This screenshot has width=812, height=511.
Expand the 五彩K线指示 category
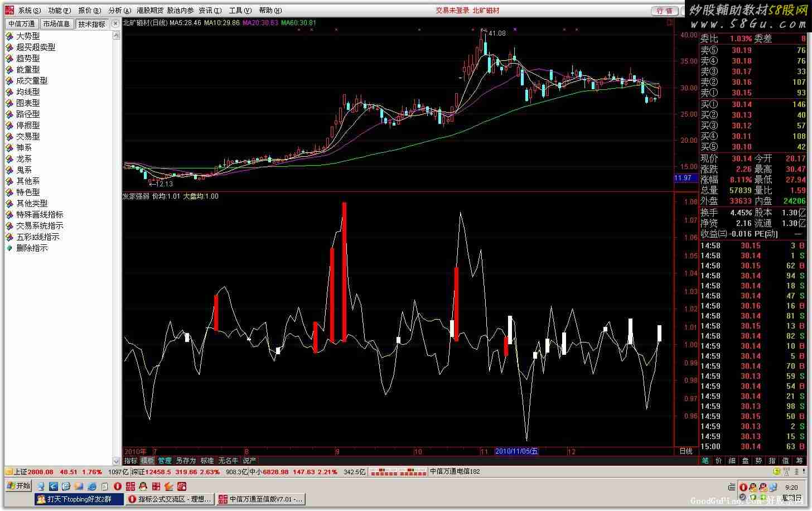tap(9, 237)
